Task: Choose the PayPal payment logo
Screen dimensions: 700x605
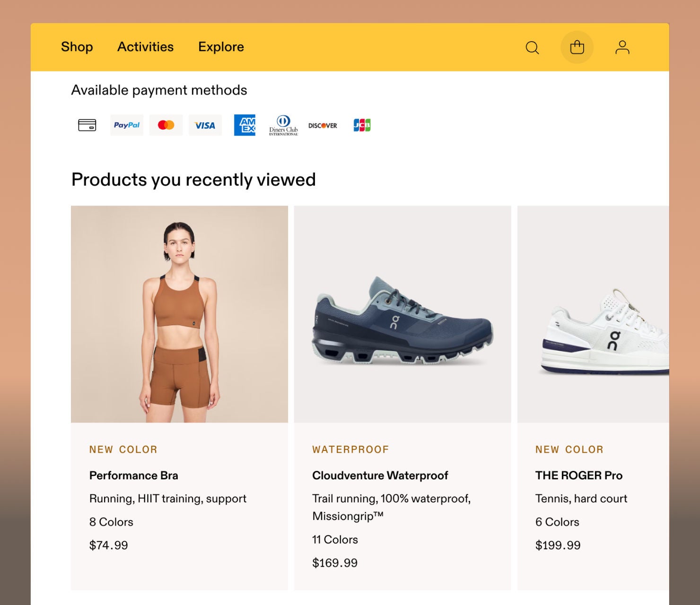Action: (x=127, y=125)
